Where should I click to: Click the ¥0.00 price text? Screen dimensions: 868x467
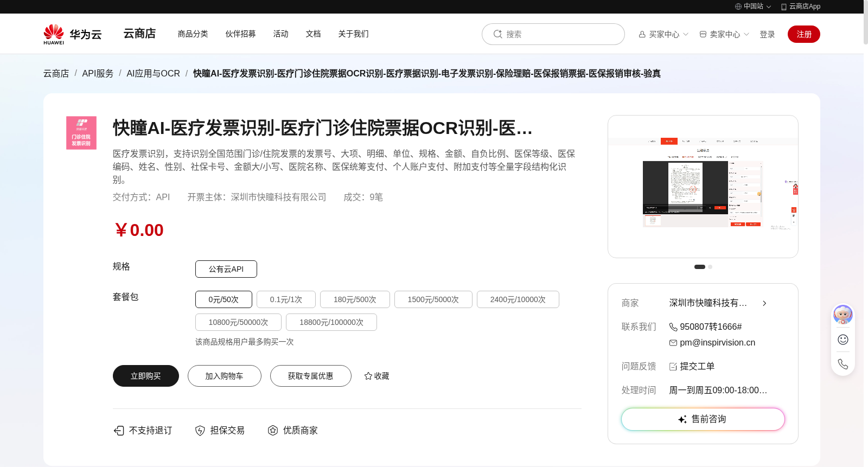coord(138,230)
